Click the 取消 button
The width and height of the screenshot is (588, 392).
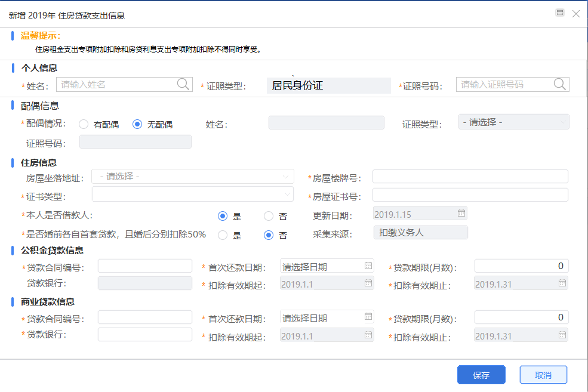point(543,375)
